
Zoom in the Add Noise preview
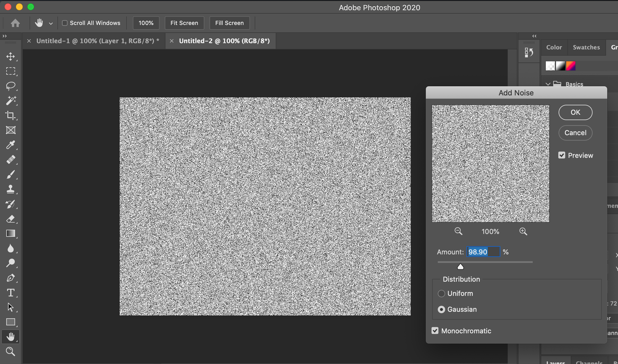pyautogui.click(x=523, y=231)
